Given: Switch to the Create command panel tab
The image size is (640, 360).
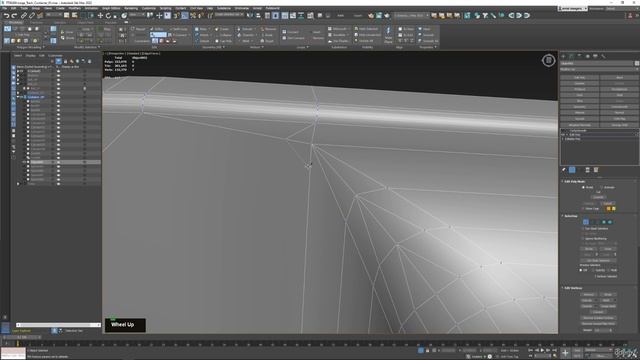Looking at the screenshot, I should tap(564, 56).
